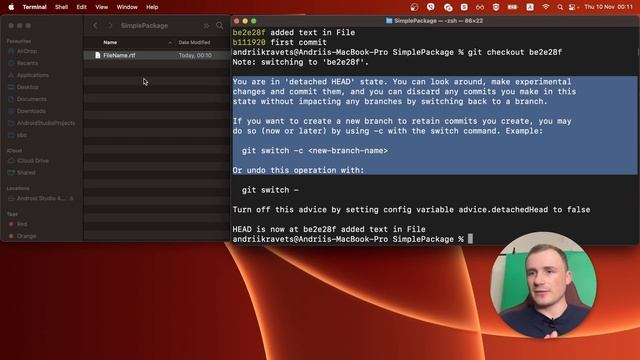Click the FileName.rtf document icon
640x360 pixels.
coord(98,55)
